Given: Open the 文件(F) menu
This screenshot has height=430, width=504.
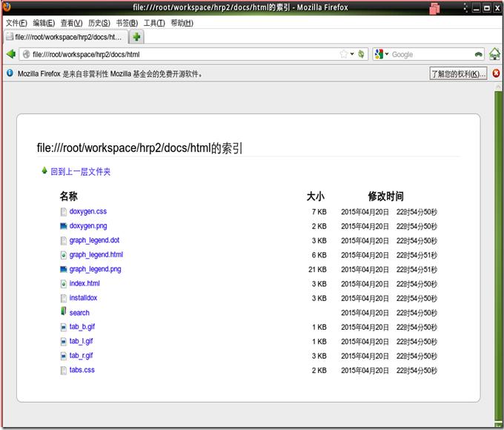Looking at the screenshot, I should click(16, 23).
